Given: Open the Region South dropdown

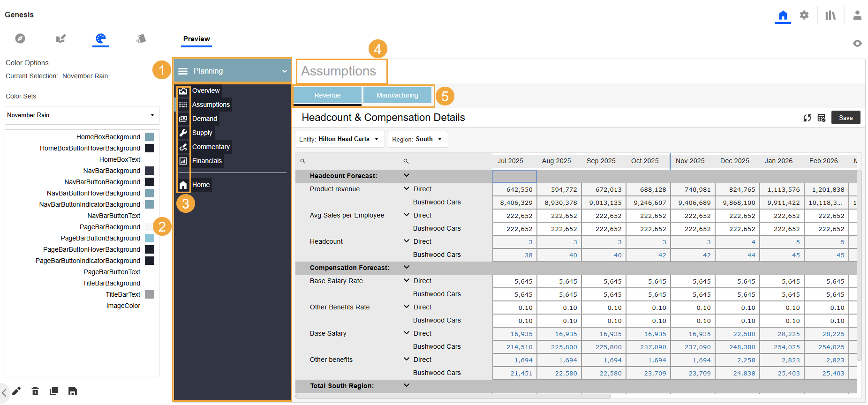Looking at the screenshot, I should 418,139.
